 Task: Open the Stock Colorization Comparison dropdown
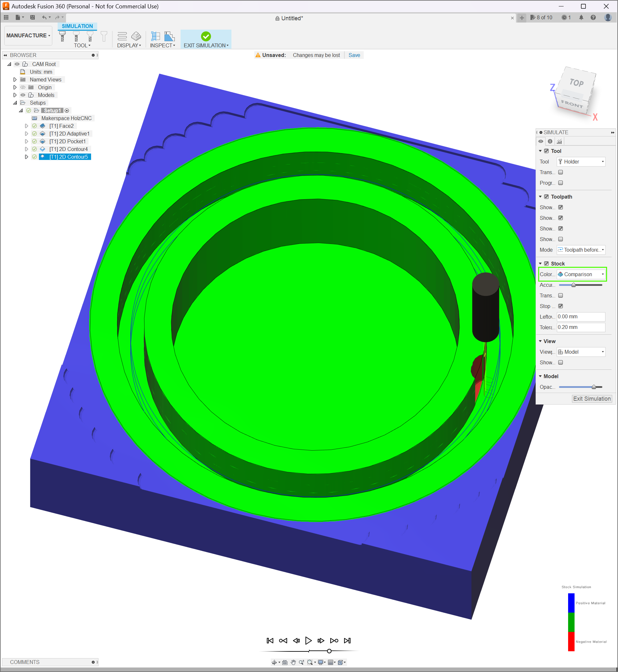point(581,275)
